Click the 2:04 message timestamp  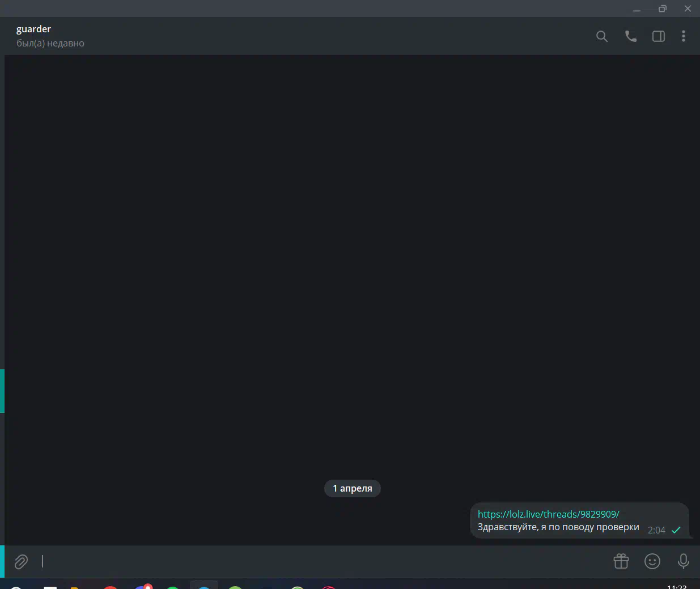[656, 530]
